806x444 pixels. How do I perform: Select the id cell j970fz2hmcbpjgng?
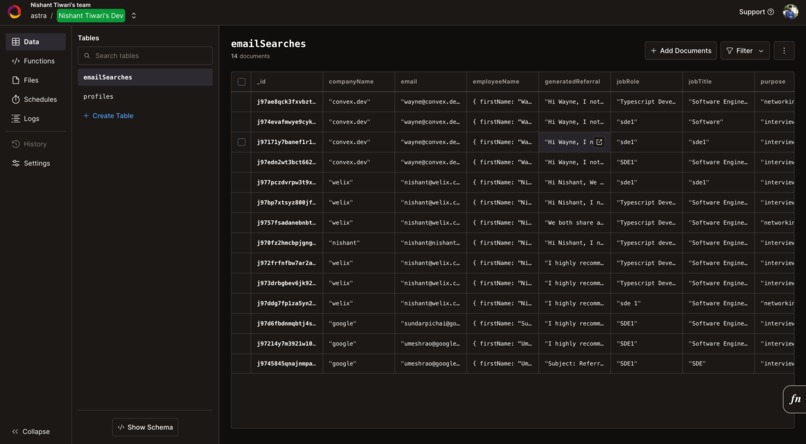(x=287, y=243)
